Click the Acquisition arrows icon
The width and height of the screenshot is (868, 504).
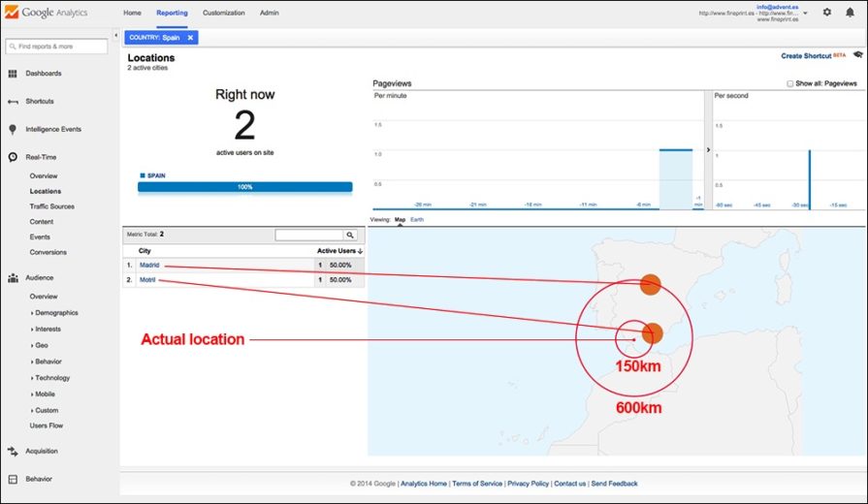13,451
